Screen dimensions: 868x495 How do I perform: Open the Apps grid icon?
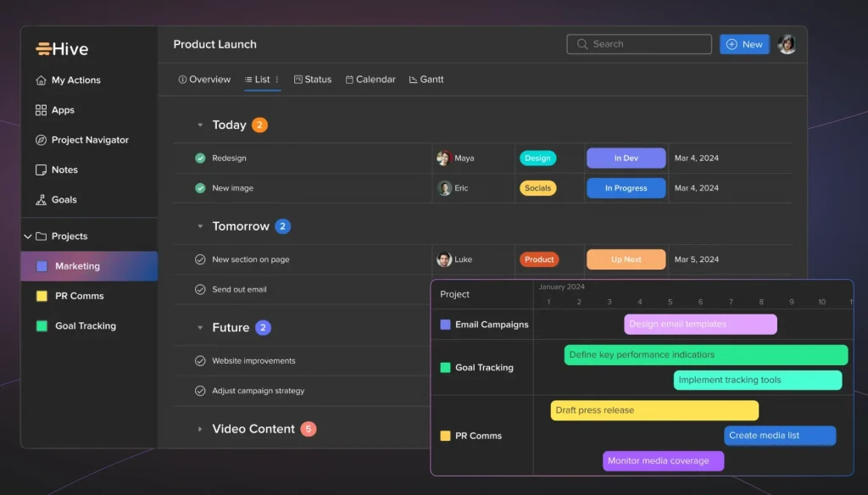point(41,110)
